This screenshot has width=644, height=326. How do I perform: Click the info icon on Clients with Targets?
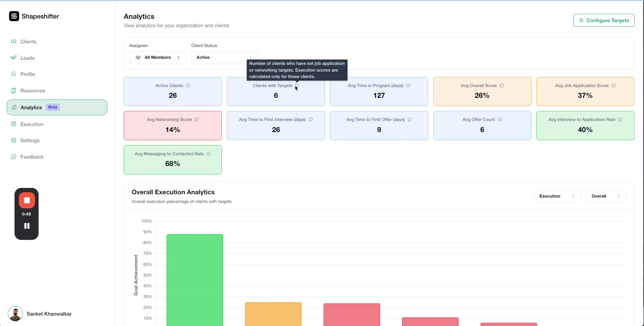click(x=297, y=86)
